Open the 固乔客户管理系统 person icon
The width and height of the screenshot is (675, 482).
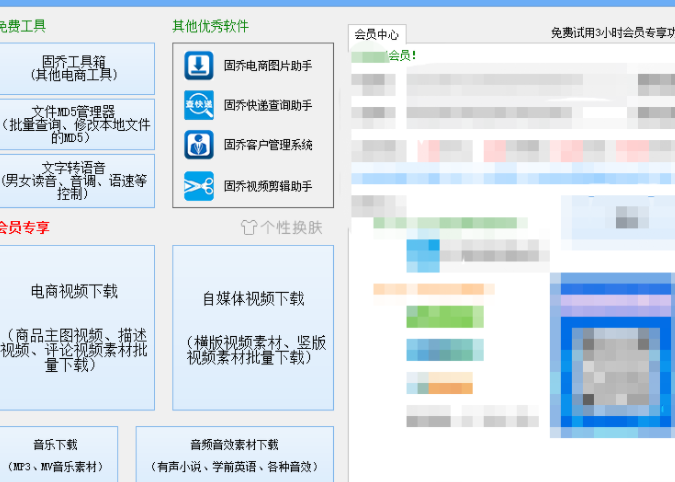click(x=198, y=145)
